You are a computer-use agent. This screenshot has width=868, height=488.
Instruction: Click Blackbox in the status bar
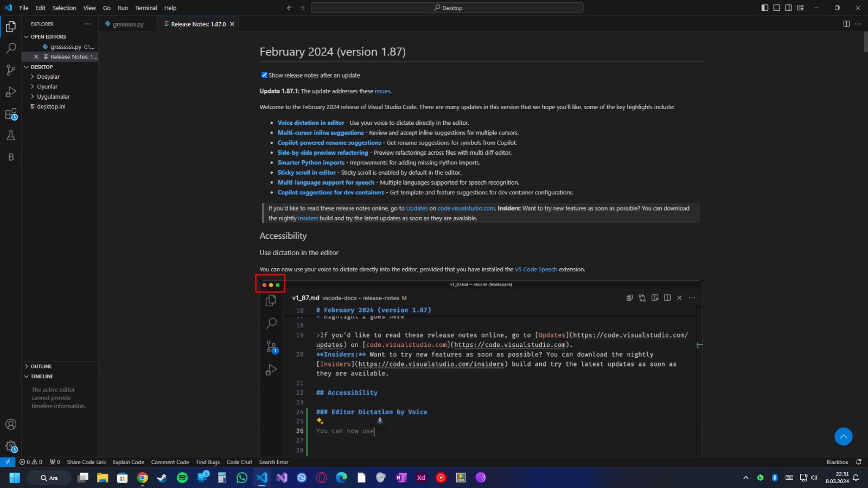838,462
